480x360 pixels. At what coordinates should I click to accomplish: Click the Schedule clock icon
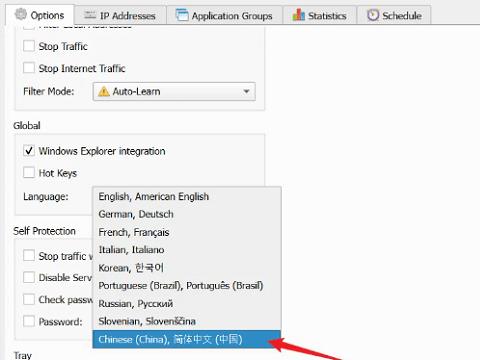click(x=373, y=15)
